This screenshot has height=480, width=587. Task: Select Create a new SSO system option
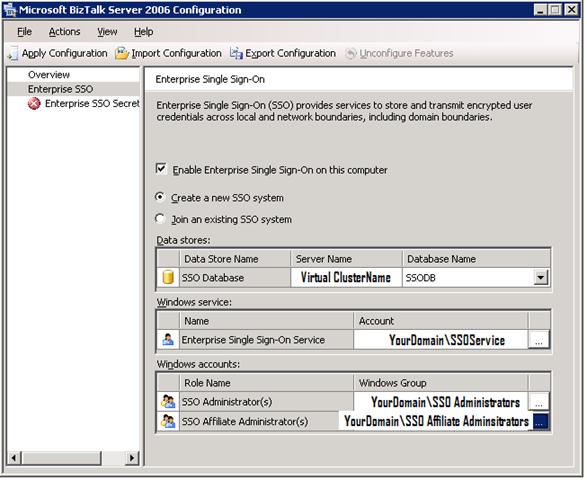(160, 197)
